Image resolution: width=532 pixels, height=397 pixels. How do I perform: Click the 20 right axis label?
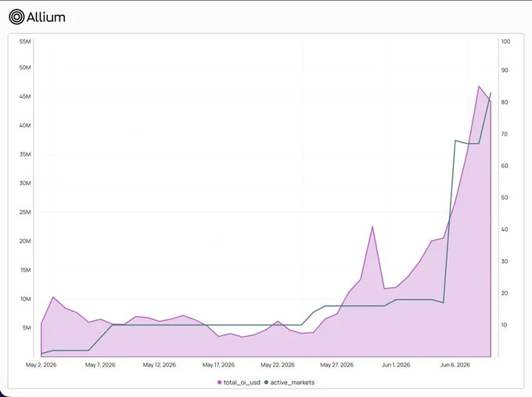(505, 293)
